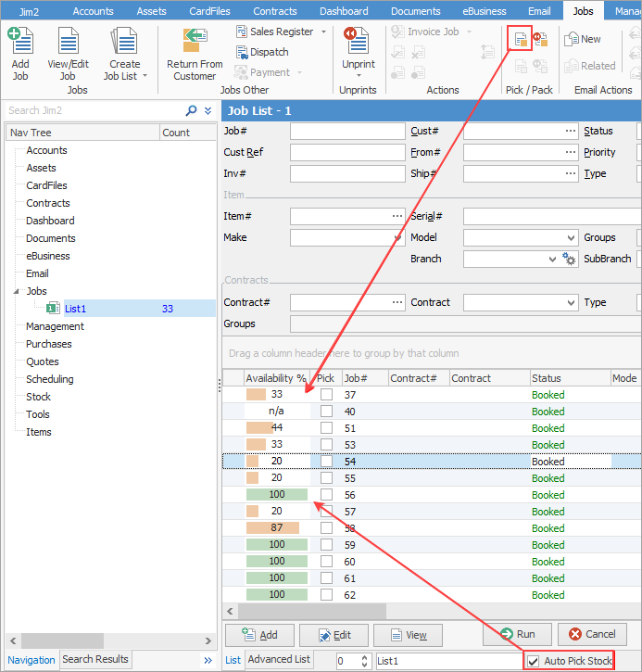Open the Advanced List tab
This screenshot has height=672, width=642.
pos(279,660)
